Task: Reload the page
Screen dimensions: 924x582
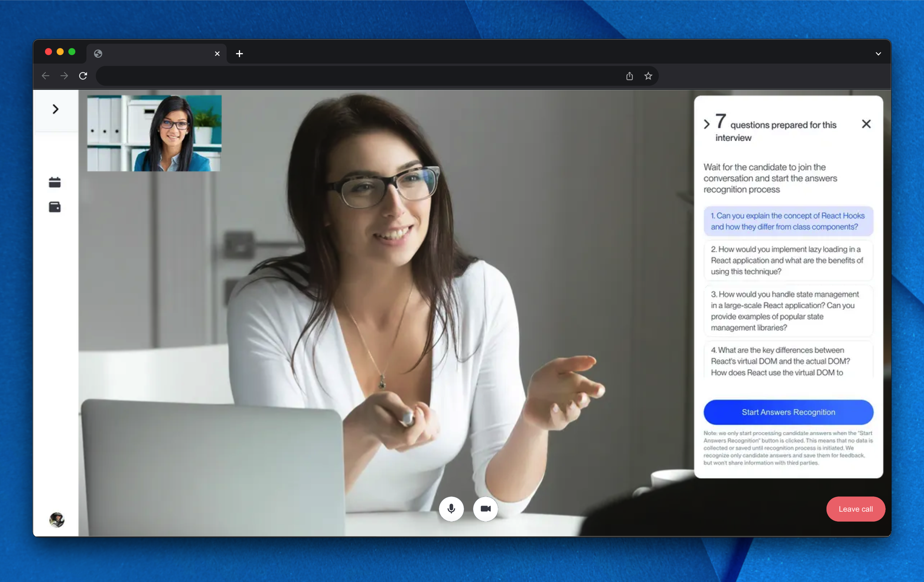Action: 83,76
